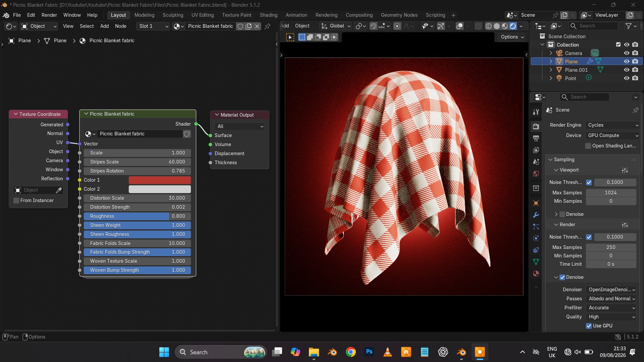
Task: Open the Denoiser dropdown
Action: (611, 290)
